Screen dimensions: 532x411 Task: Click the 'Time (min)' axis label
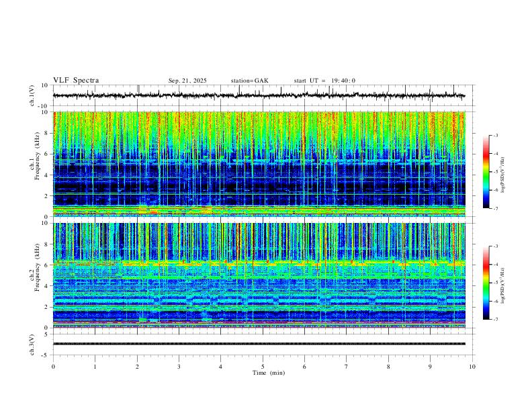pyautogui.click(x=269, y=373)
